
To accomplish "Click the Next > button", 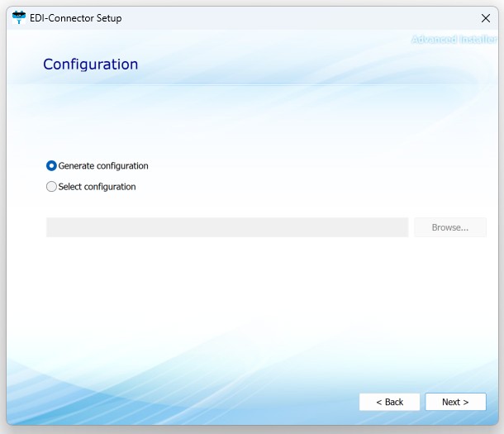I will point(455,402).
